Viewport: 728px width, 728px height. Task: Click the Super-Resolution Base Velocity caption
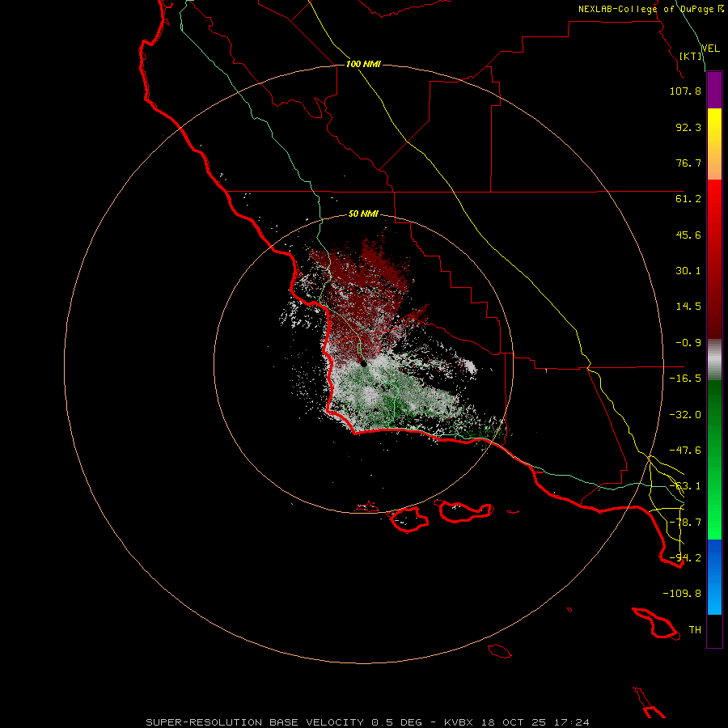368,722
